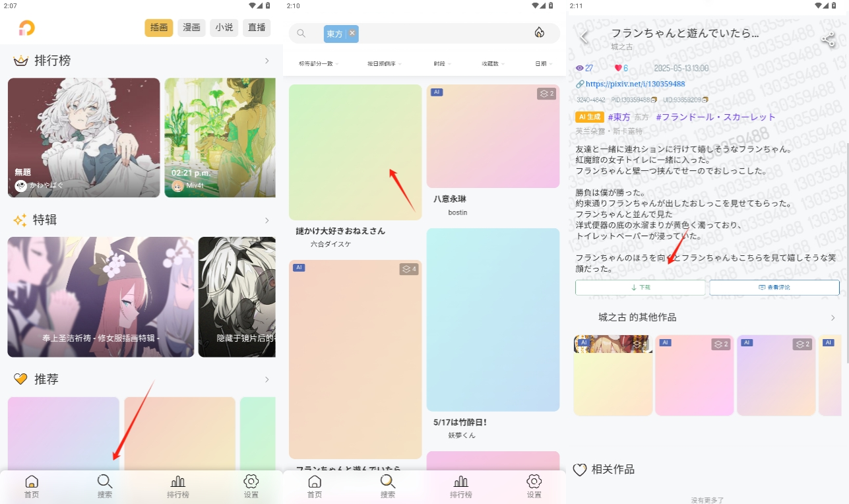This screenshot has height=504, width=849.
Task: Switch to the 小说 category tab
Action: point(224,28)
